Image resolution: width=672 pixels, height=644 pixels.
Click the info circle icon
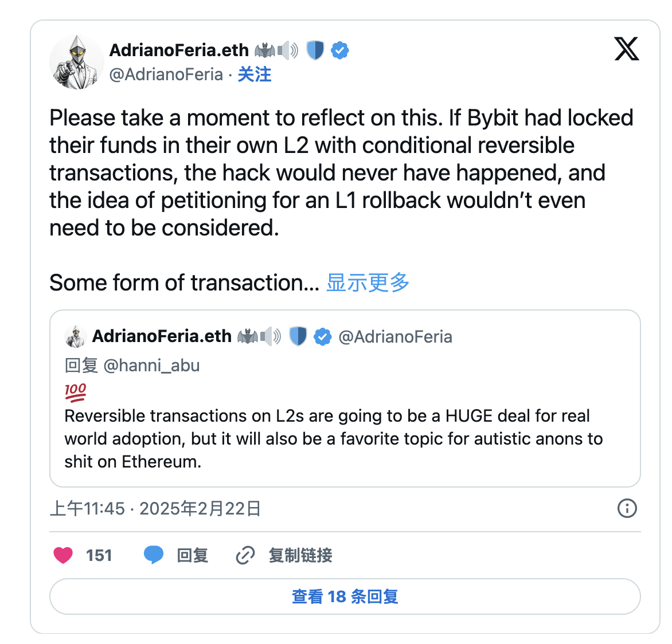point(627,508)
